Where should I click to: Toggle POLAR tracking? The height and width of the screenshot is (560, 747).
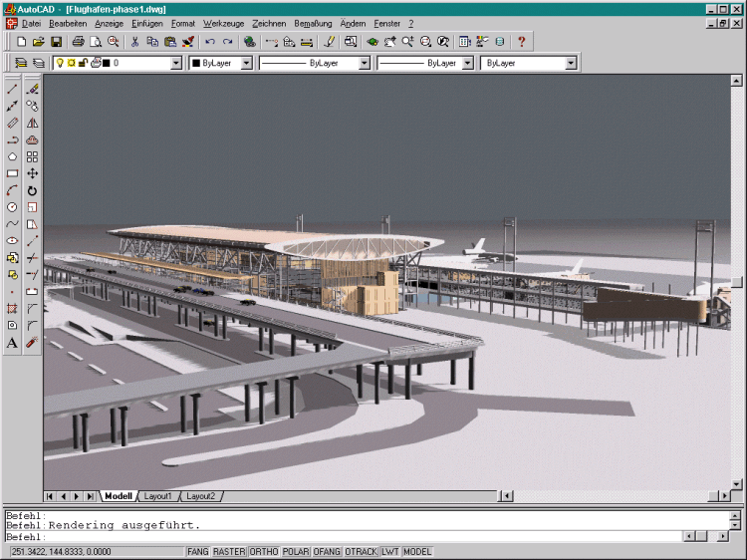(x=296, y=551)
